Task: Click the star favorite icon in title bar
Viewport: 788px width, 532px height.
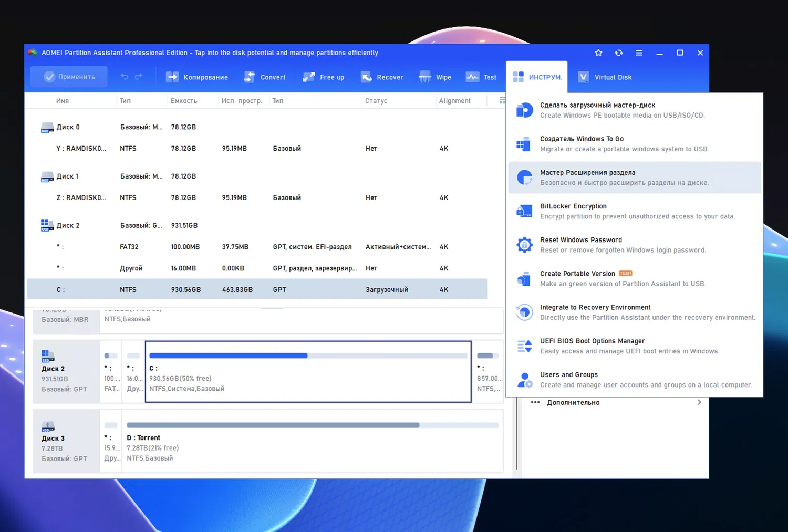Action: pyautogui.click(x=598, y=53)
